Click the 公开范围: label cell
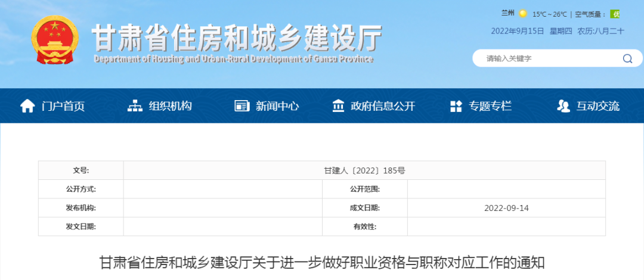The height and width of the screenshot is (280, 644). point(365,189)
